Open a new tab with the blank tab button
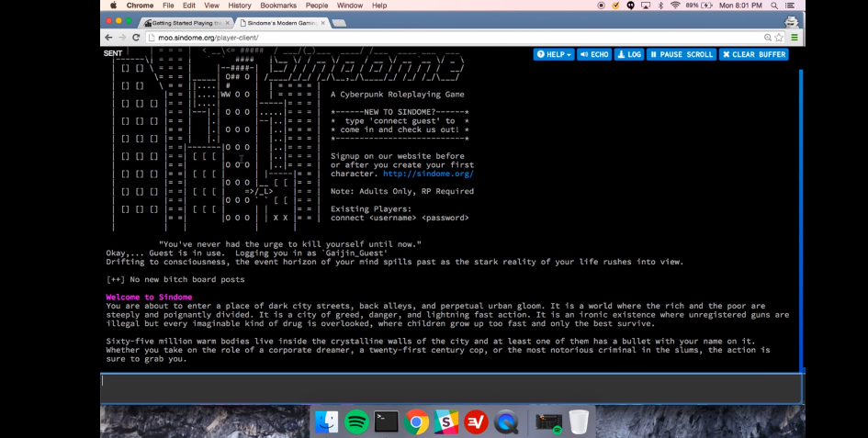Viewport: 868px width, 438px height. point(339,23)
